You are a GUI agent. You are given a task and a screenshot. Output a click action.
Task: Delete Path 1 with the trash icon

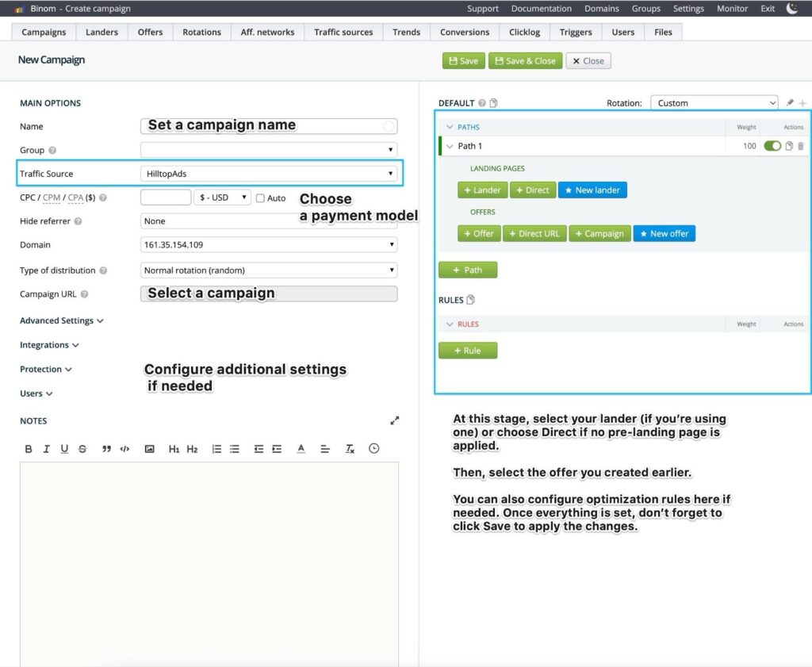(800, 146)
